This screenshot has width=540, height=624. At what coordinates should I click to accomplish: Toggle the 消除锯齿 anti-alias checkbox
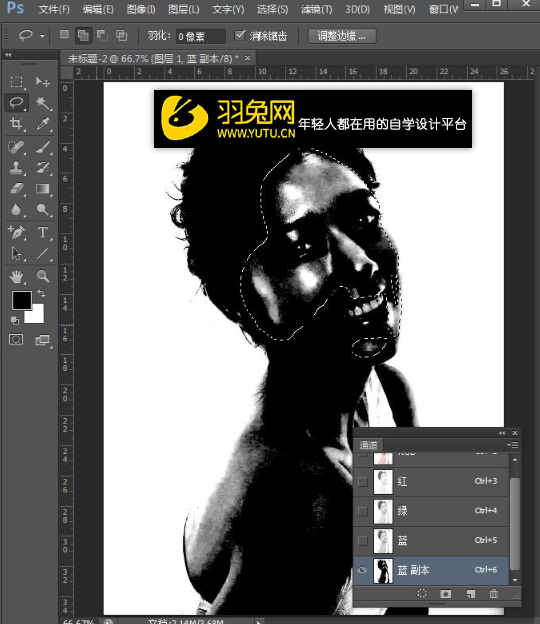click(240, 35)
